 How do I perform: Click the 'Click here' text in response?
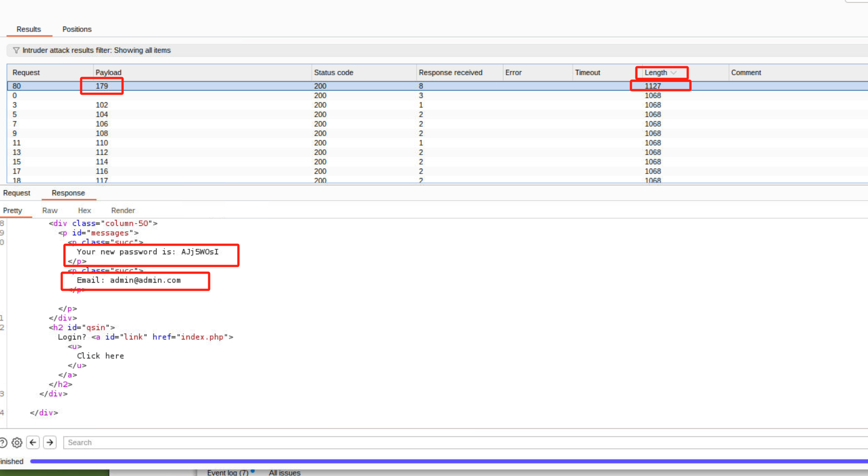tap(101, 356)
